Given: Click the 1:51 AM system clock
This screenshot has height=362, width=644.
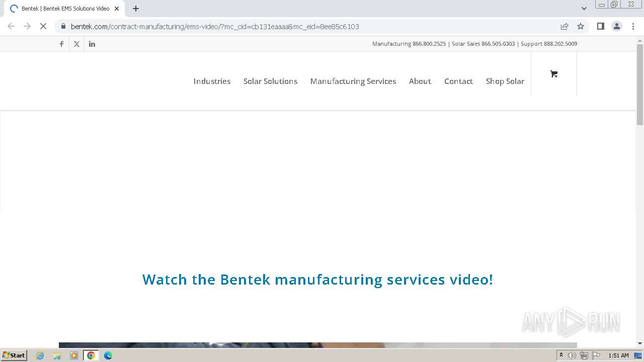Looking at the screenshot, I should coord(618,355).
